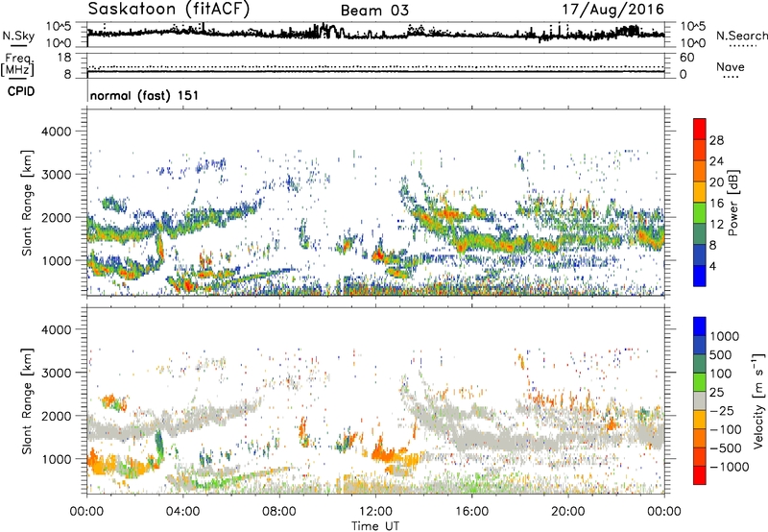Click the 'Nave' legend label
The width and height of the screenshot is (768, 532).
pos(731,67)
